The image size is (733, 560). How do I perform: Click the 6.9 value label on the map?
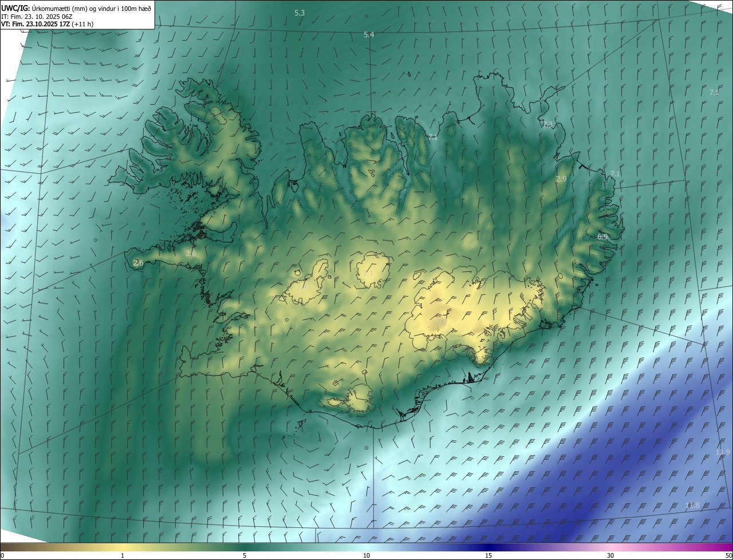click(602, 236)
